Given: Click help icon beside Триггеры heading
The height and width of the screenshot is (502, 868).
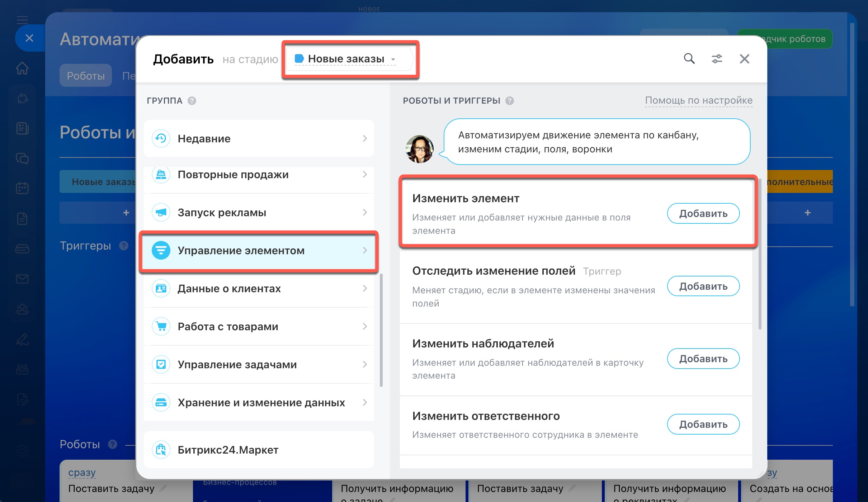Looking at the screenshot, I should [124, 246].
